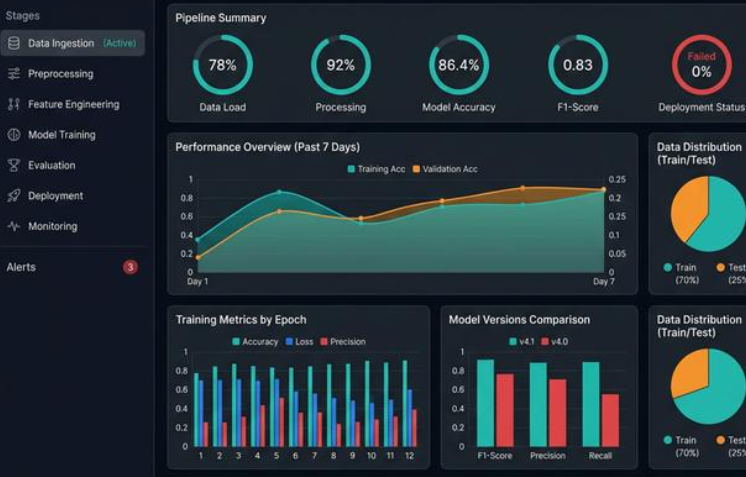Click the Pipeline Summary heading

(221, 18)
